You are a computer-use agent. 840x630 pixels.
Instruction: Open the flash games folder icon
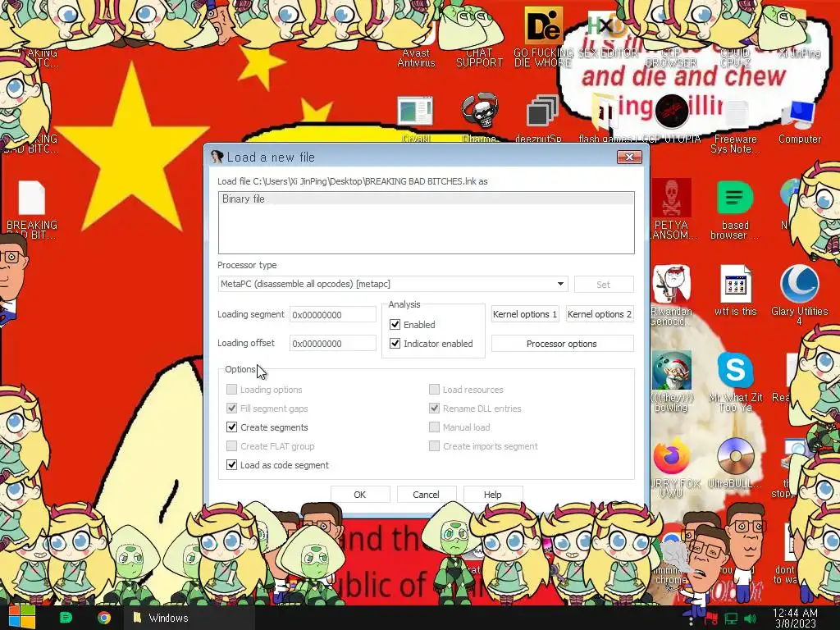tap(605, 119)
